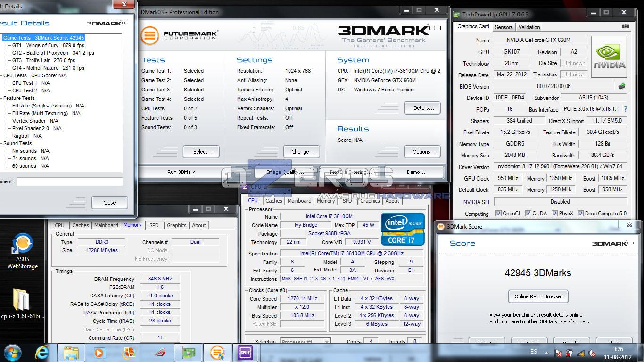Image resolution: width=644 pixels, height=362 pixels.
Task: Click the NVIDIA logo in GPU-Z
Action: [x=609, y=58]
